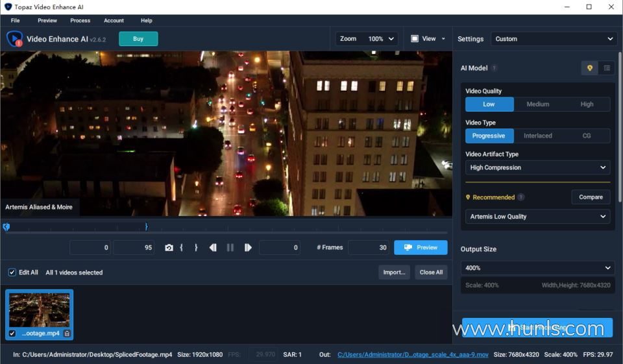The width and height of the screenshot is (623, 364).
Task: Toggle the Edit All checkbox
Action: click(12, 273)
